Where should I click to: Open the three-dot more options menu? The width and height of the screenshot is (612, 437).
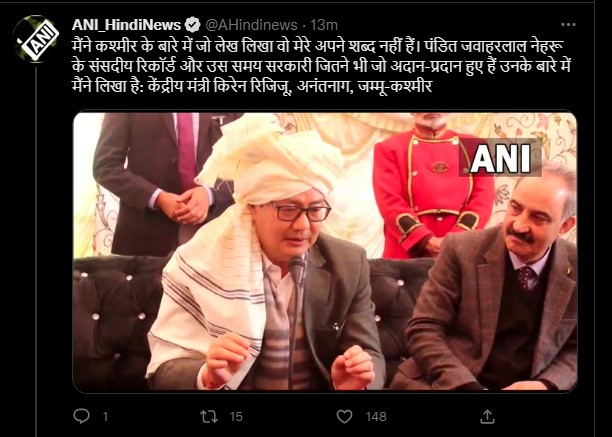click(568, 25)
